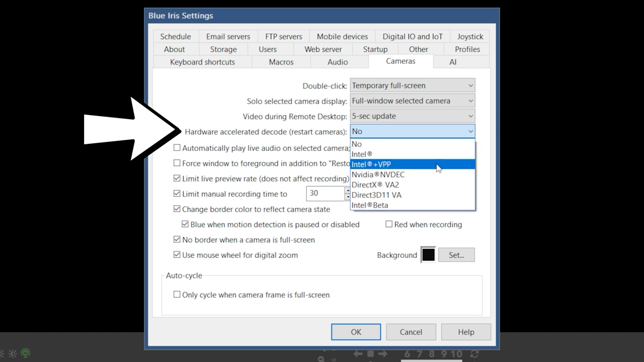The width and height of the screenshot is (644, 362).
Task: Open the Joystick tab
Action: (x=470, y=36)
